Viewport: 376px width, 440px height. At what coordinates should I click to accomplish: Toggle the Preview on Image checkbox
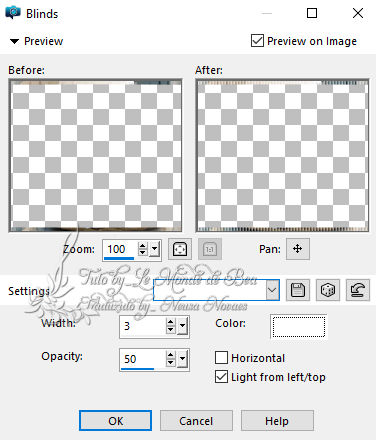257,41
